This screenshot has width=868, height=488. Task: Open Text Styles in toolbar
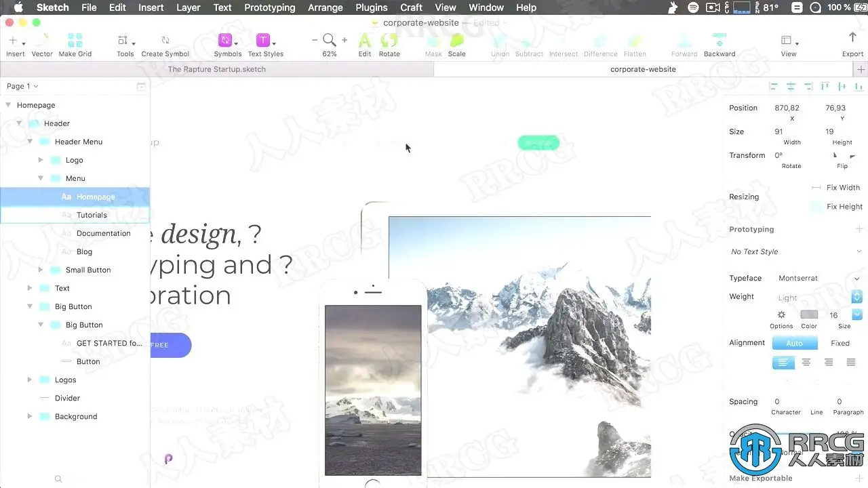click(x=265, y=45)
